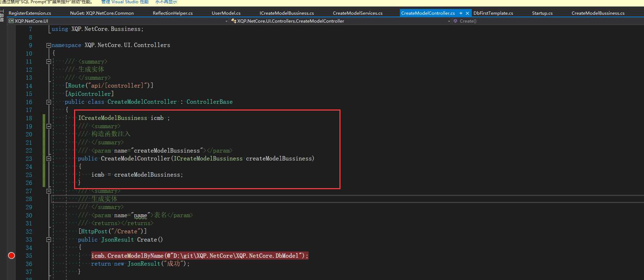The height and width of the screenshot is (280, 644).
Task: Remove the breakpoint on line 35
Action: click(x=12, y=256)
